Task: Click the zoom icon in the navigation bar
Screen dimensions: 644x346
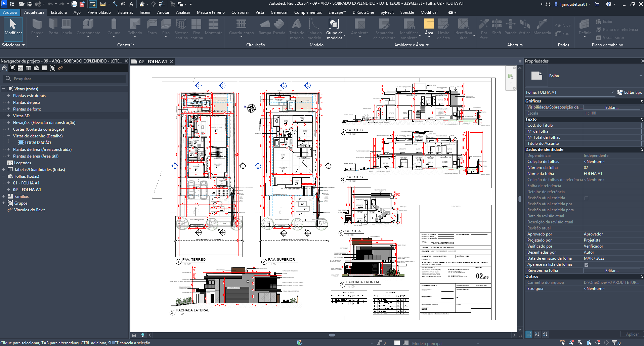Action: coord(510,77)
